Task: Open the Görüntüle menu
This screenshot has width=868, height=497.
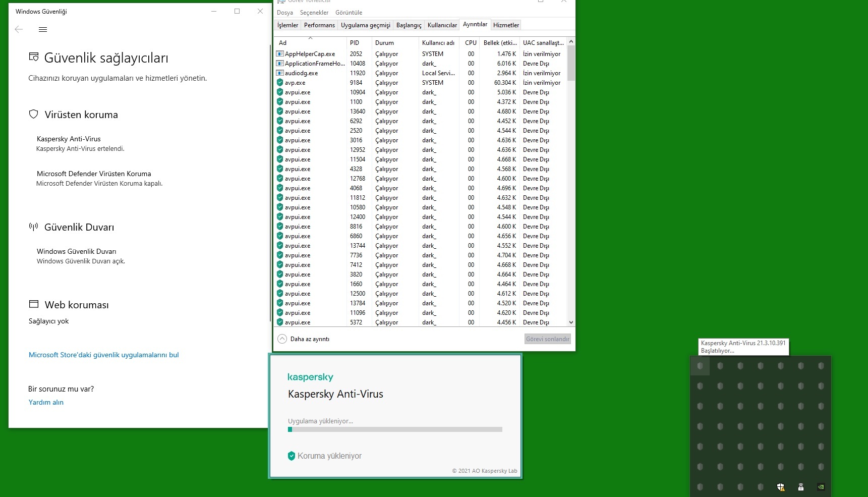Action: [x=349, y=13]
